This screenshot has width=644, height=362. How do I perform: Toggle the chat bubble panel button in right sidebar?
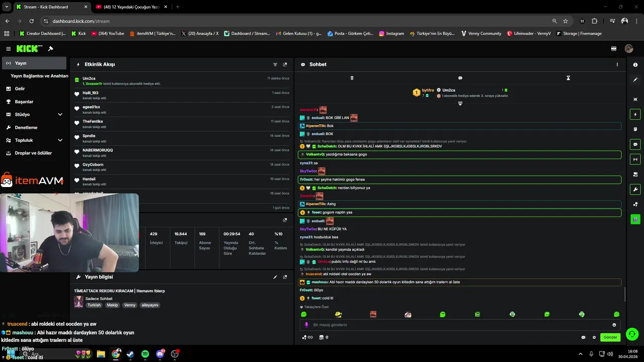635,144
